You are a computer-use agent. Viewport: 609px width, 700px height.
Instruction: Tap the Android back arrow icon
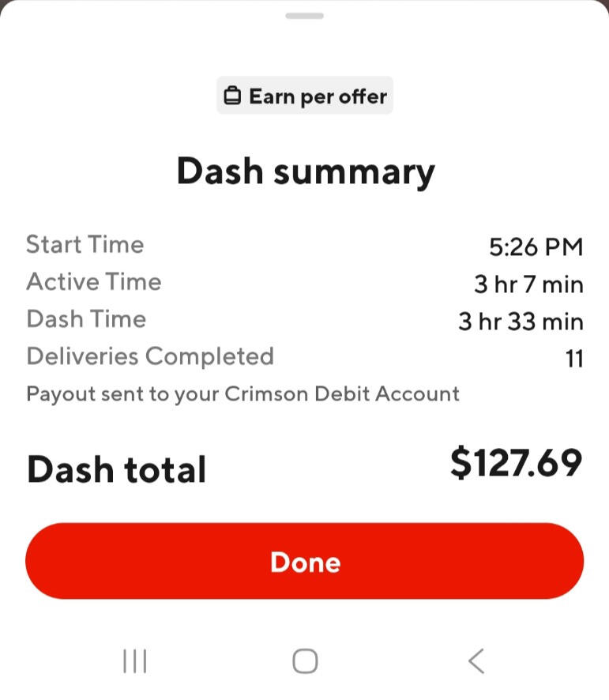[476, 660]
